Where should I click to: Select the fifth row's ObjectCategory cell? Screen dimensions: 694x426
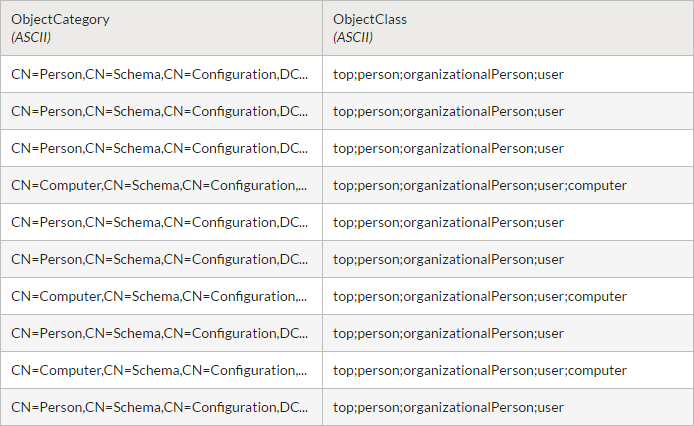[160, 222]
